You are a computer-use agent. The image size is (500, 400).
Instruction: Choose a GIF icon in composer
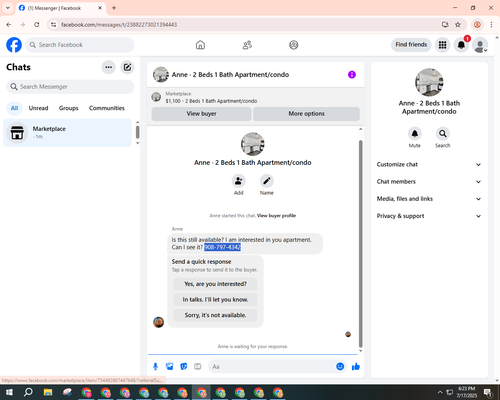pyautogui.click(x=198, y=367)
